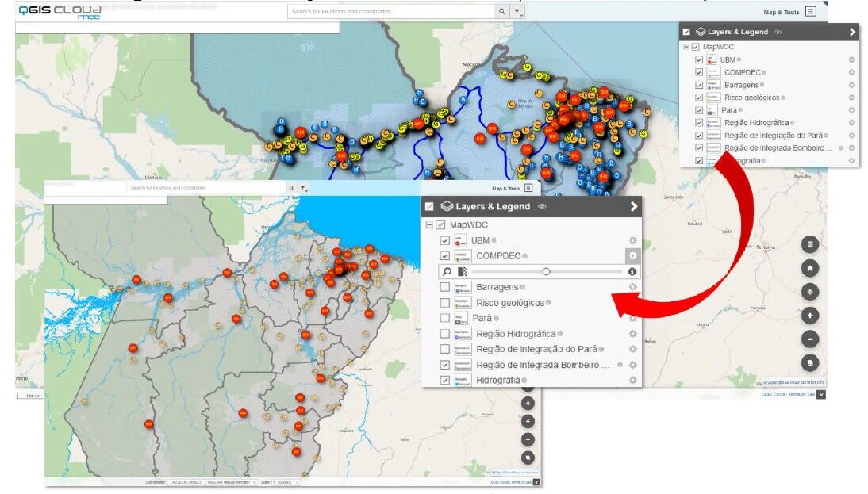Click the transparency icon beside the opacity slider
Viewport: 868px width, 494px height.
click(x=463, y=272)
